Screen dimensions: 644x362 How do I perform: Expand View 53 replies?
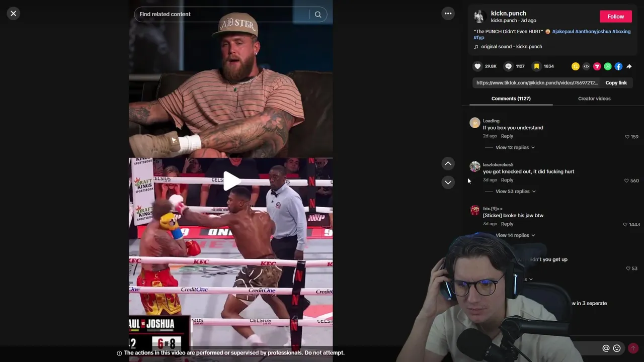point(515,191)
